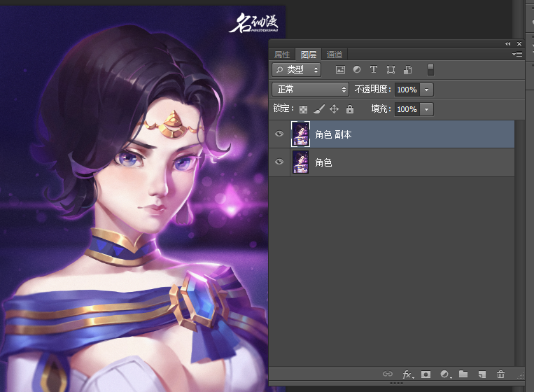This screenshot has width=534, height=392.
Task: Filter layers by shape layer icon
Action: (391, 70)
